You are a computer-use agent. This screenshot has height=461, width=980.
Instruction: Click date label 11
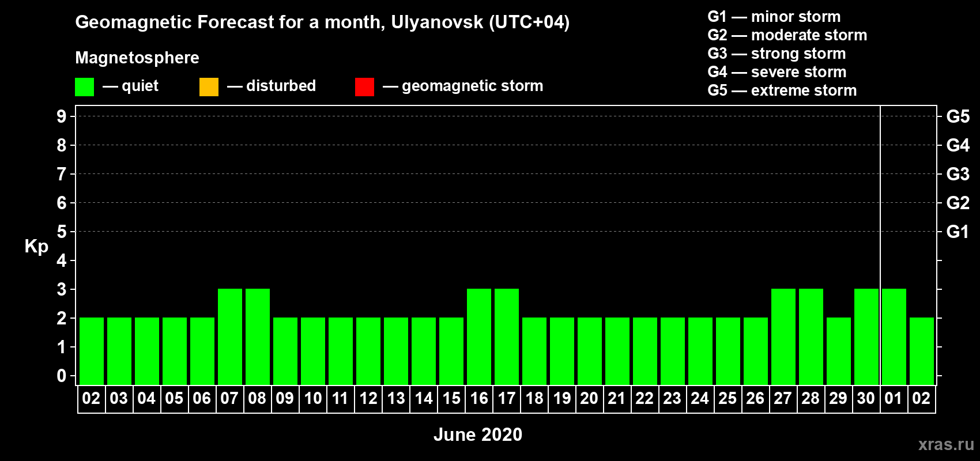click(340, 398)
